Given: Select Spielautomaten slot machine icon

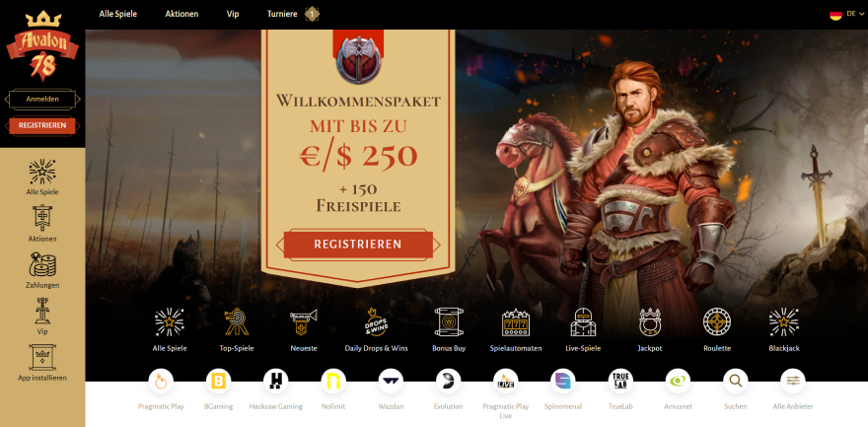Looking at the screenshot, I should pos(515,322).
